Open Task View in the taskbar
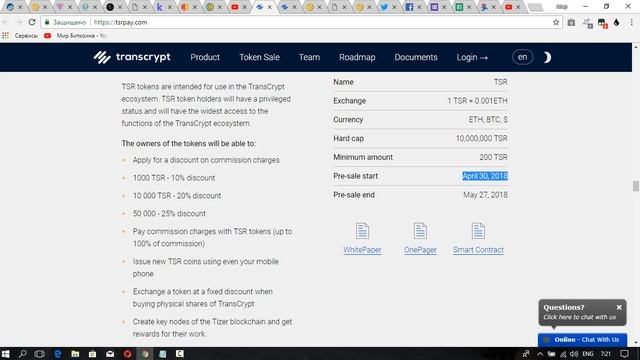 [x=40, y=353]
